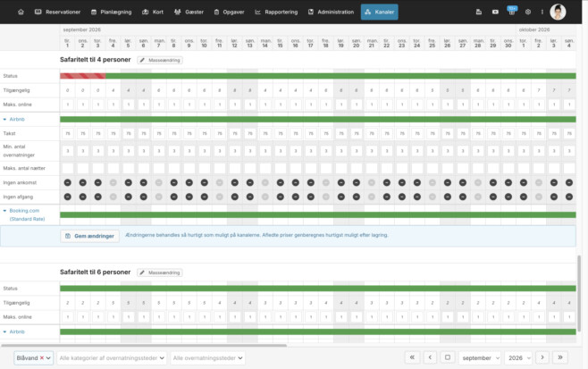Jump to today with the square button
588x369 pixels.
[x=448, y=357]
